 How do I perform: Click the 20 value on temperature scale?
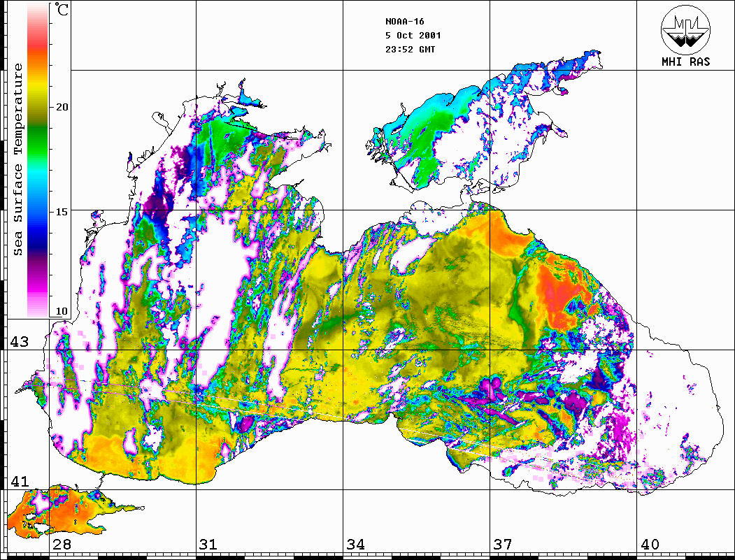62,107
